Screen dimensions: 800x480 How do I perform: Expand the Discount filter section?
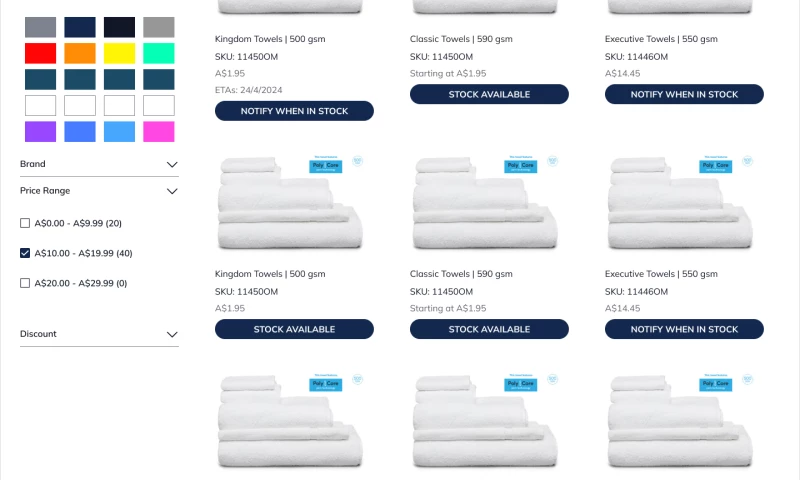tap(172, 334)
